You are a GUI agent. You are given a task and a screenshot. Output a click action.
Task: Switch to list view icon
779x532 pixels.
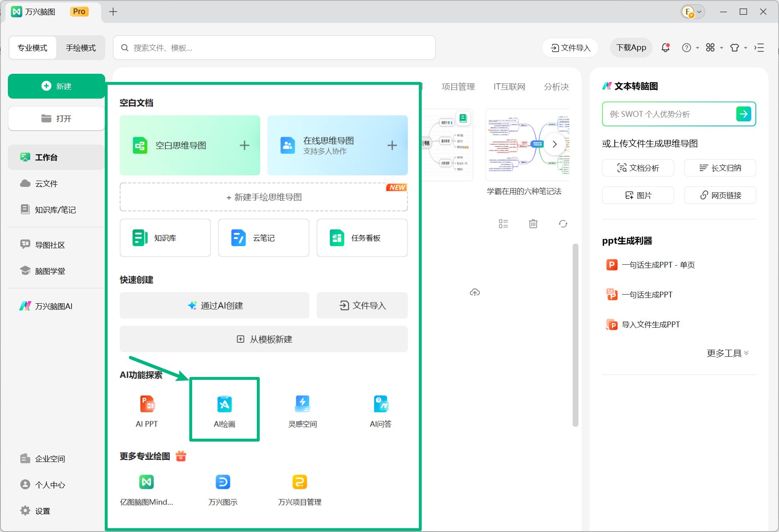click(x=503, y=224)
